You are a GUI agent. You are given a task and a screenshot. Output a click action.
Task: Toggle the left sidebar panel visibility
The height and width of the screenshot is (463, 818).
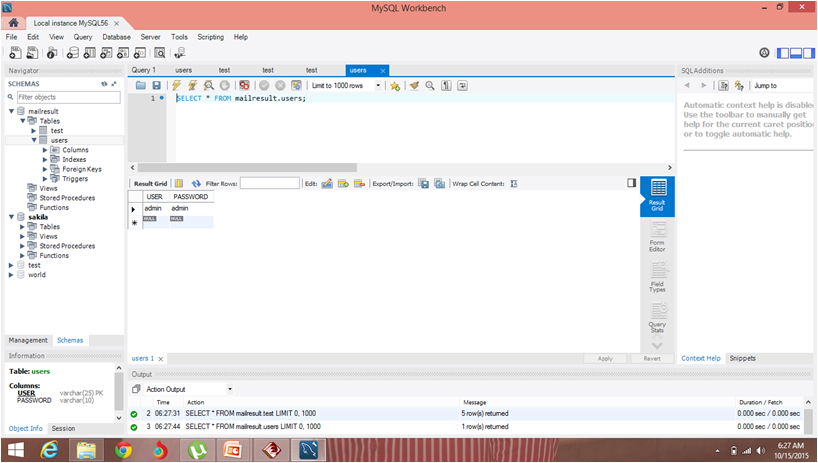tap(783, 53)
